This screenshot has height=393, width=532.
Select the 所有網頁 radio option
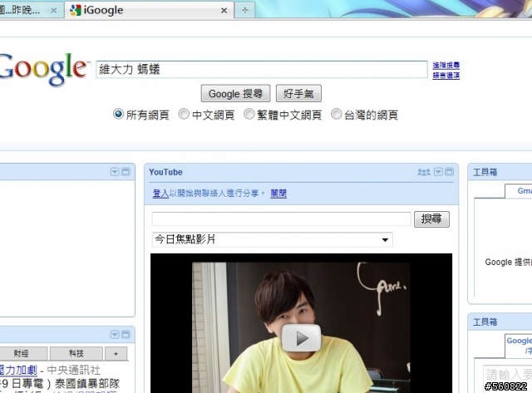pos(118,115)
